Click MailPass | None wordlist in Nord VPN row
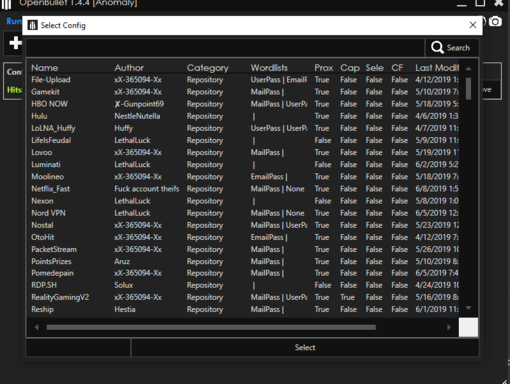The width and height of the screenshot is (510, 384). (x=277, y=213)
